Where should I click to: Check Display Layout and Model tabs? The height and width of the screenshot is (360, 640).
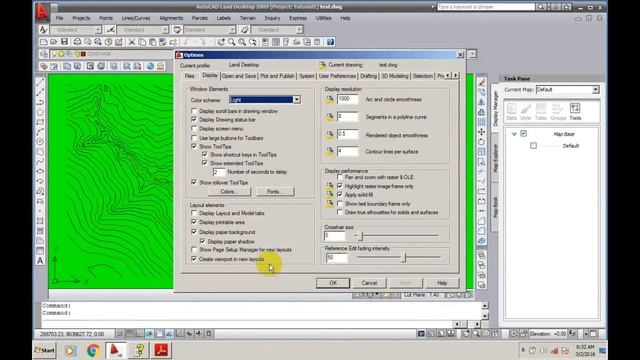[194, 213]
